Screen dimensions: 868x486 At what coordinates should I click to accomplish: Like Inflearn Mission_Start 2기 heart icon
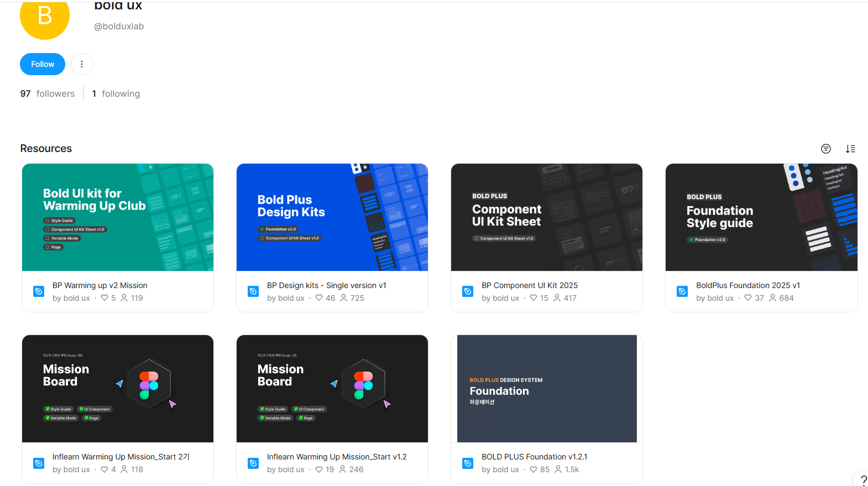[104, 469]
